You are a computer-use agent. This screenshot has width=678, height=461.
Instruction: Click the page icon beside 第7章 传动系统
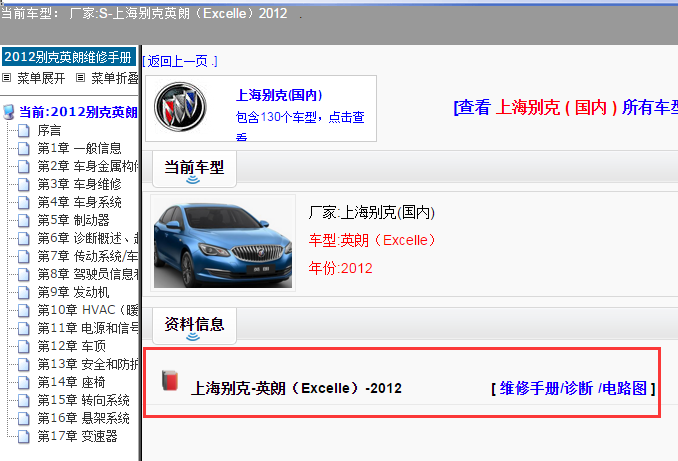tap(24, 256)
